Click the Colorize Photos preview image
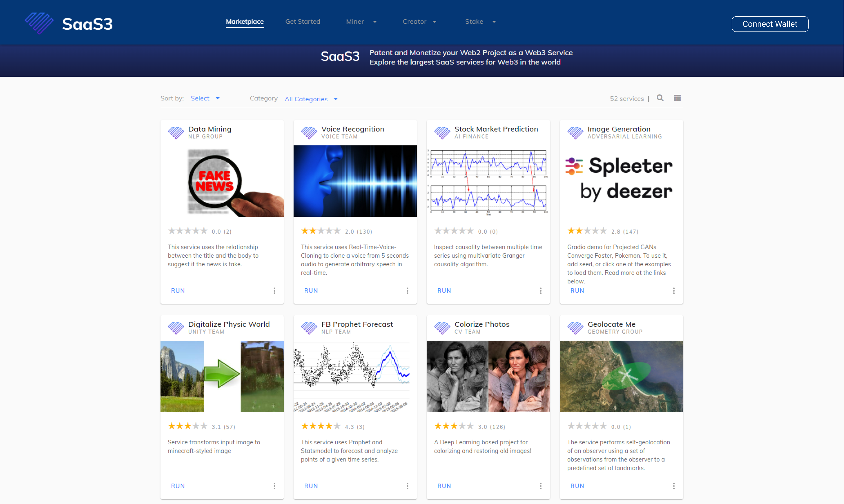Screen dimensions: 844x504 [x=488, y=376]
